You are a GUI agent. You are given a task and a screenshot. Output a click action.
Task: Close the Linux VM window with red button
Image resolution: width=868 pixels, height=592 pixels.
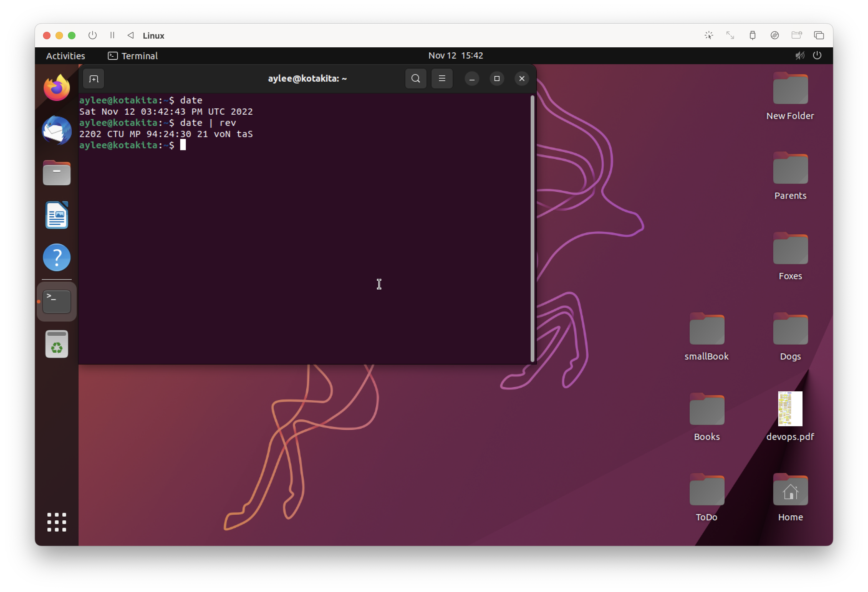point(47,36)
